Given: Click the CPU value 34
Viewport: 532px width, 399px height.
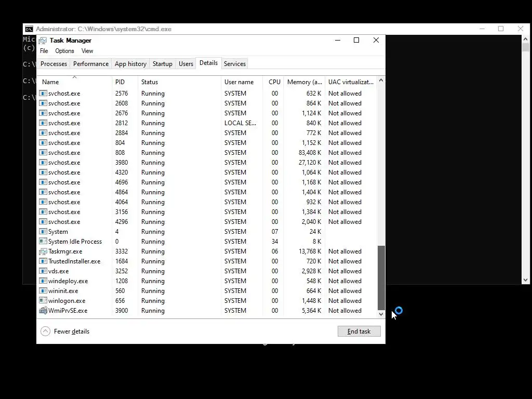Looking at the screenshot, I should pos(274,241).
